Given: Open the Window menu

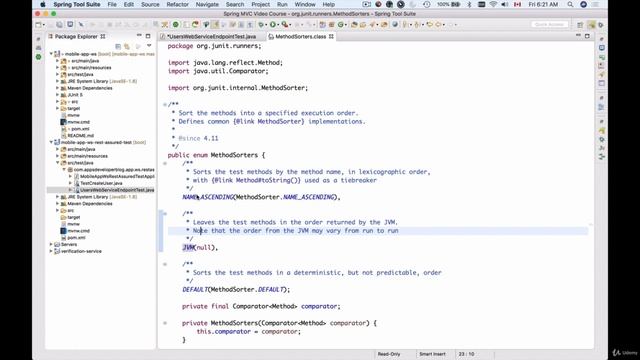Looking at the screenshot, I should pos(305,4).
